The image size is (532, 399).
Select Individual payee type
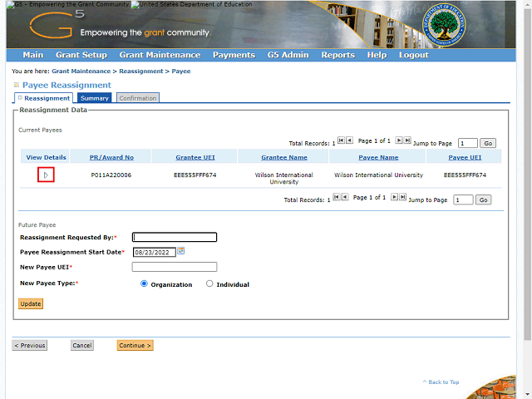pos(209,283)
